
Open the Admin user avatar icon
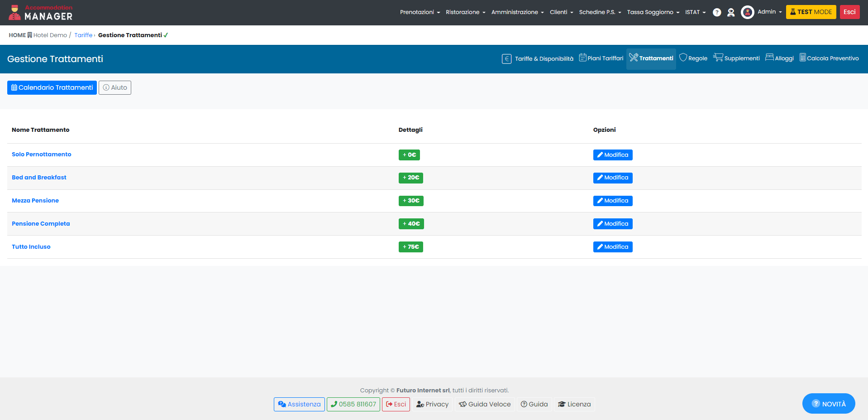(x=747, y=12)
